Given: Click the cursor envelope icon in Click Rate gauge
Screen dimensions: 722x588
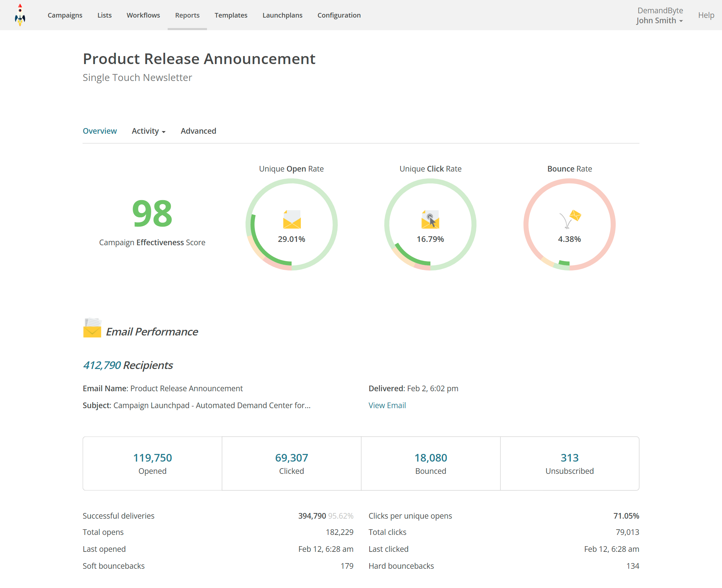Looking at the screenshot, I should coord(430,219).
